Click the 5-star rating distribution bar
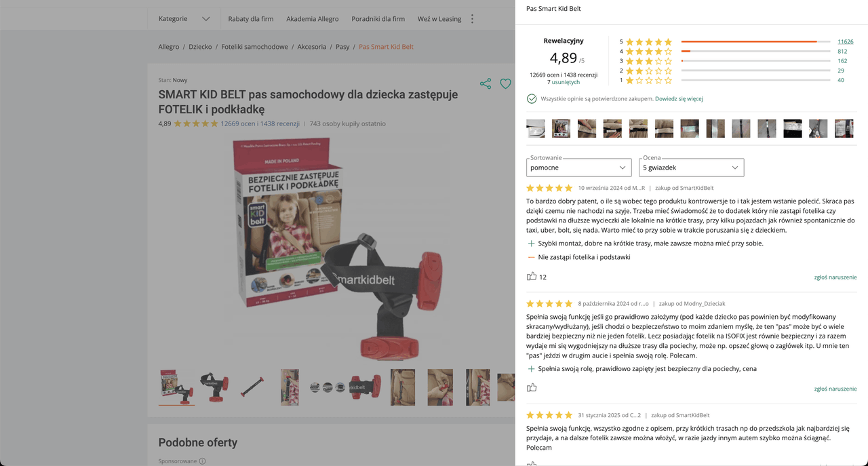This screenshot has width=868, height=466. pyautogui.click(x=756, y=42)
